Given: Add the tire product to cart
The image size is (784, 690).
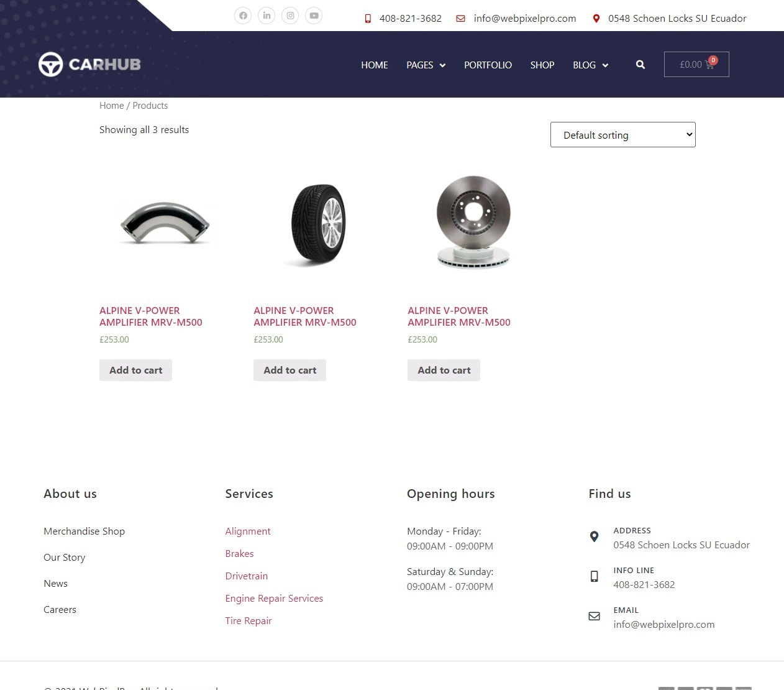Looking at the screenshot, I should [289, 370].
